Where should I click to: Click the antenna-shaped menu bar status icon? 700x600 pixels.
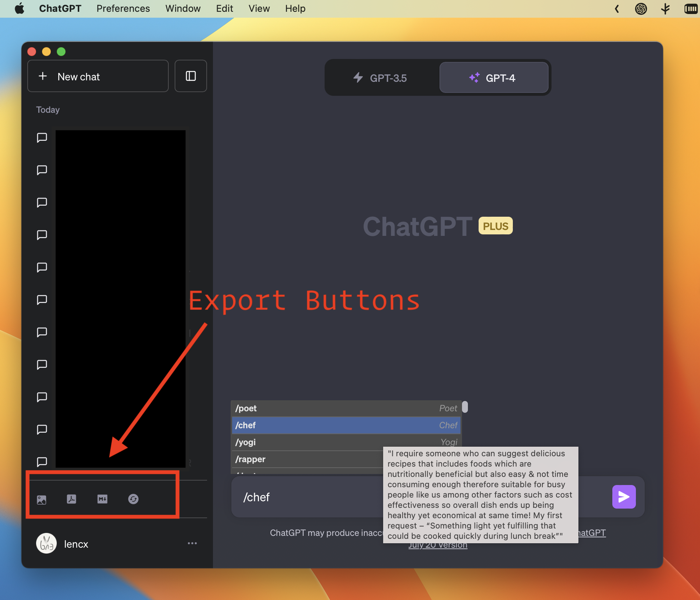pyautogui.click(x=665, y=8)
